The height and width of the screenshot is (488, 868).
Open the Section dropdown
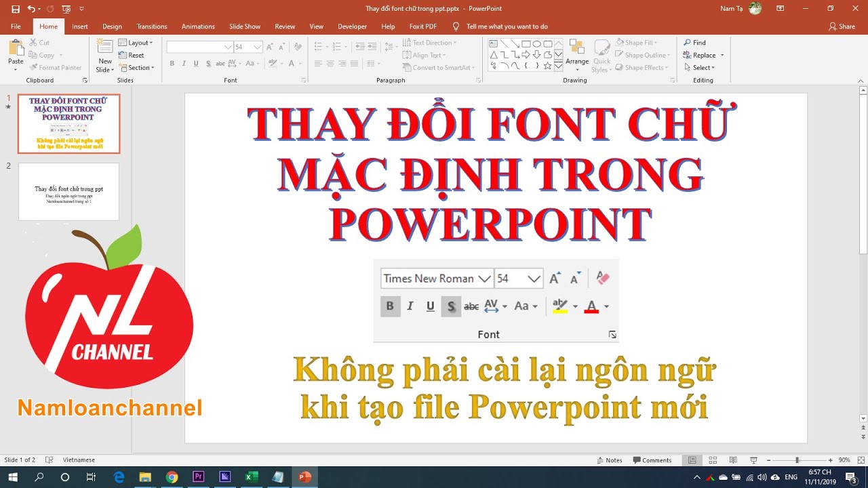click(x=137, y=68)
